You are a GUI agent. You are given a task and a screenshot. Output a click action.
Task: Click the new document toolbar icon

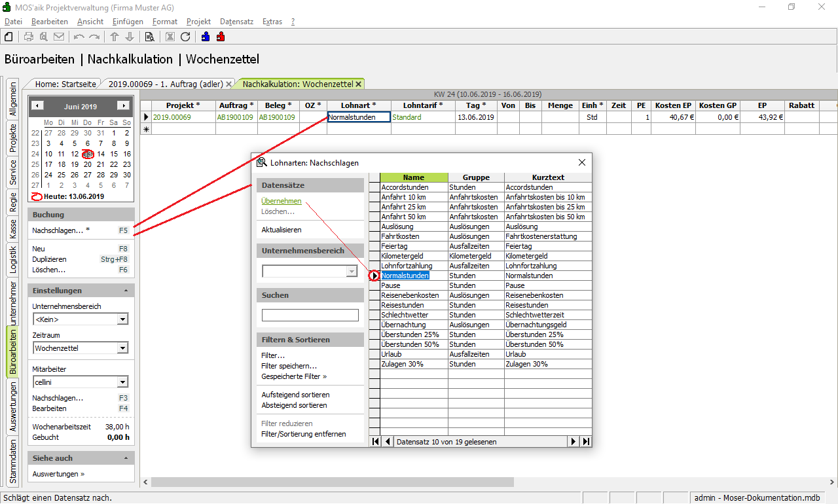9,37
